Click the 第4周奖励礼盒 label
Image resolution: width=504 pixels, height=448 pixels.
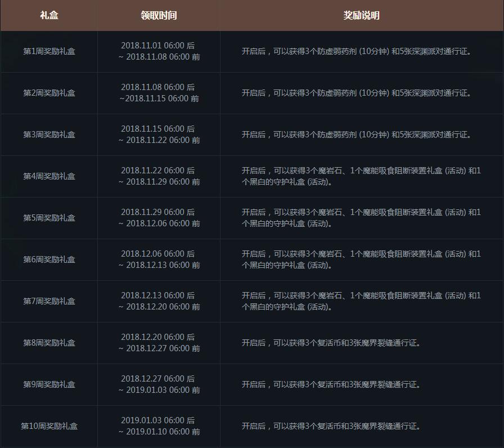(49, 176)
